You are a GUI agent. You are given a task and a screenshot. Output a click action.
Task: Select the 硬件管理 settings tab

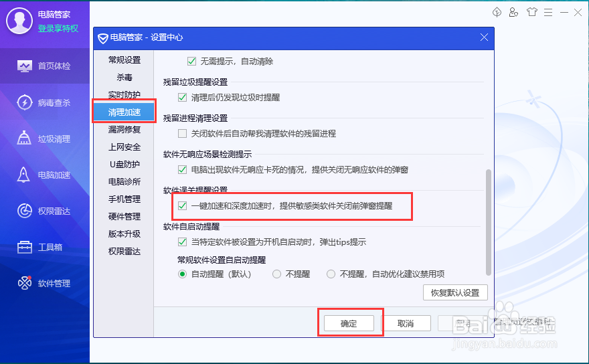[x=124, y=216]
